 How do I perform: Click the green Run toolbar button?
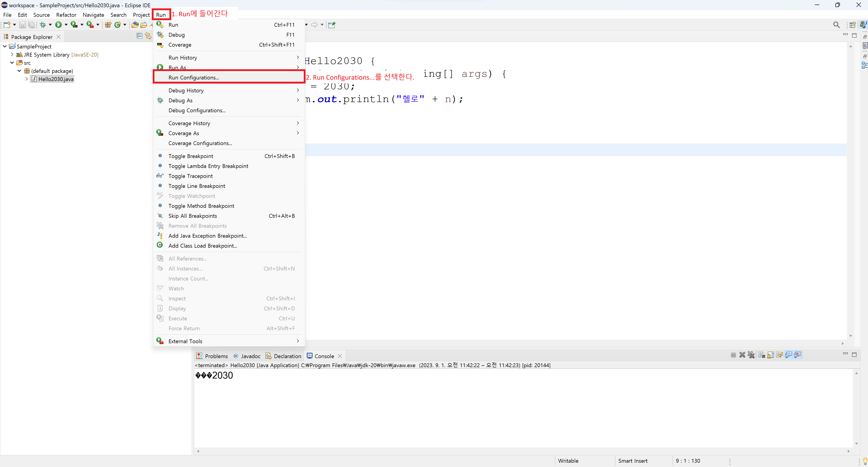(x=58, y=25)
